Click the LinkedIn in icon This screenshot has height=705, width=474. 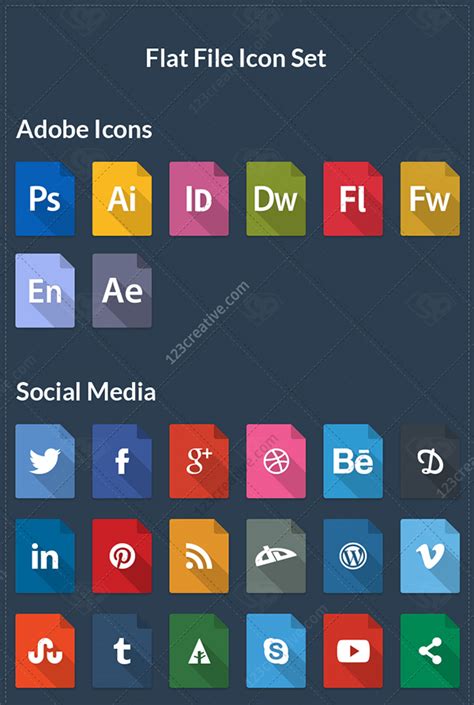click(x=45, y=556)
